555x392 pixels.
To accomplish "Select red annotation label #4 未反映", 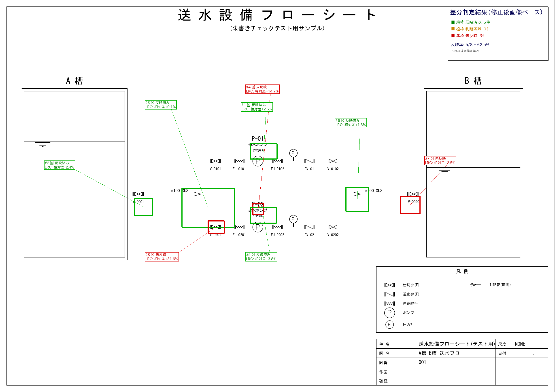I will click(x=263, y=89).
